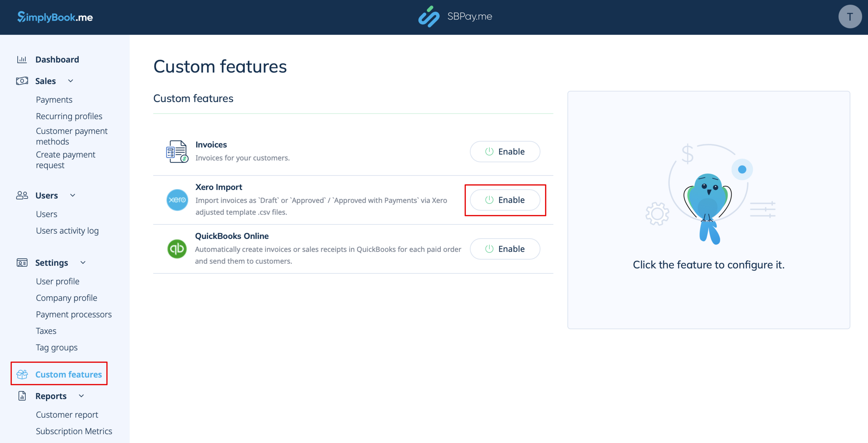Click the Xero logo next to Xero Import

[x=177, y=200]
